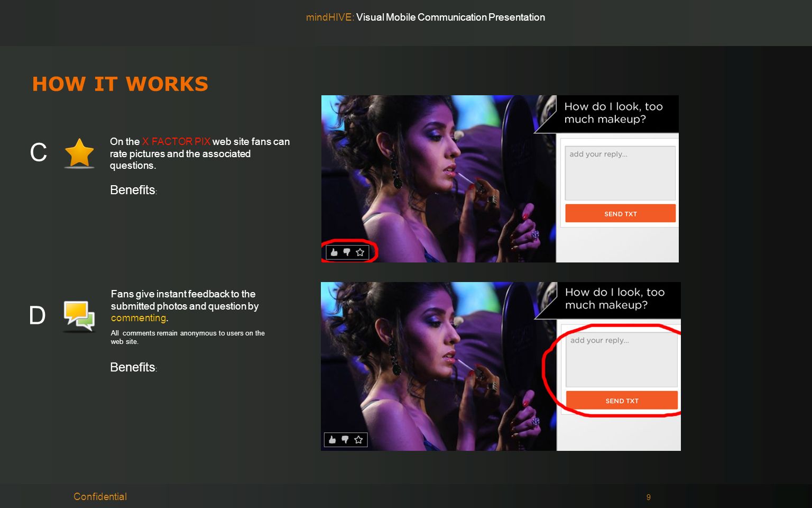Click star rating icon in the lower photo

click(x=358, y=440)
